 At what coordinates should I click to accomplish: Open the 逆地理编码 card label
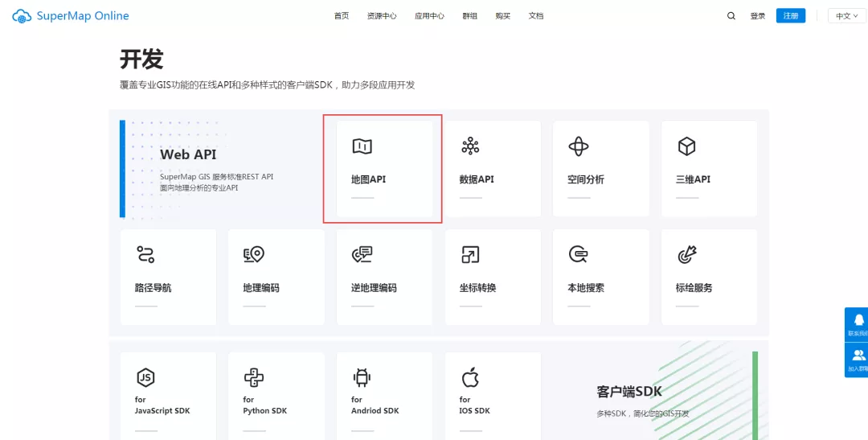[375, 288]
